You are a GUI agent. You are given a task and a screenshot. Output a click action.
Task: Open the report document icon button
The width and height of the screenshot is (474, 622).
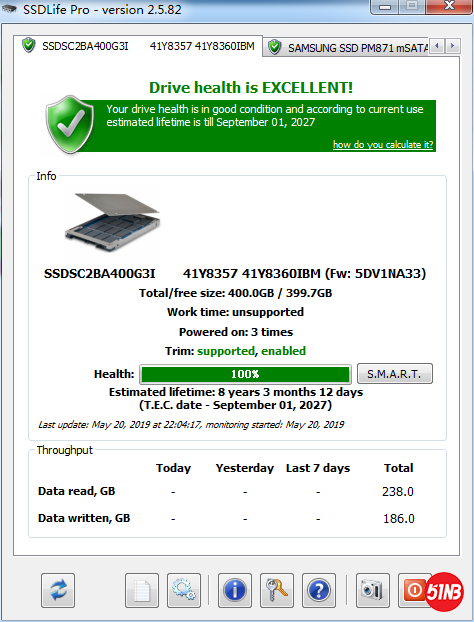tap(142, 590)
